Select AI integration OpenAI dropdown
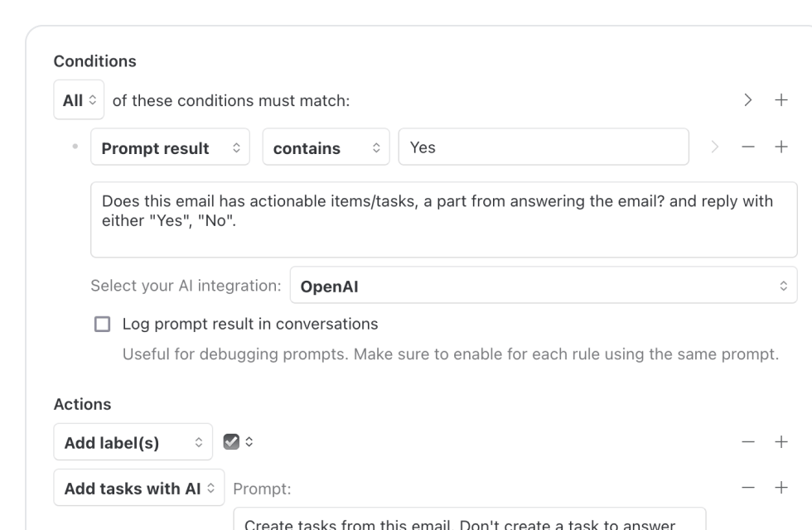This screenshot has height=530, width=812. click(x=544, y=286)
